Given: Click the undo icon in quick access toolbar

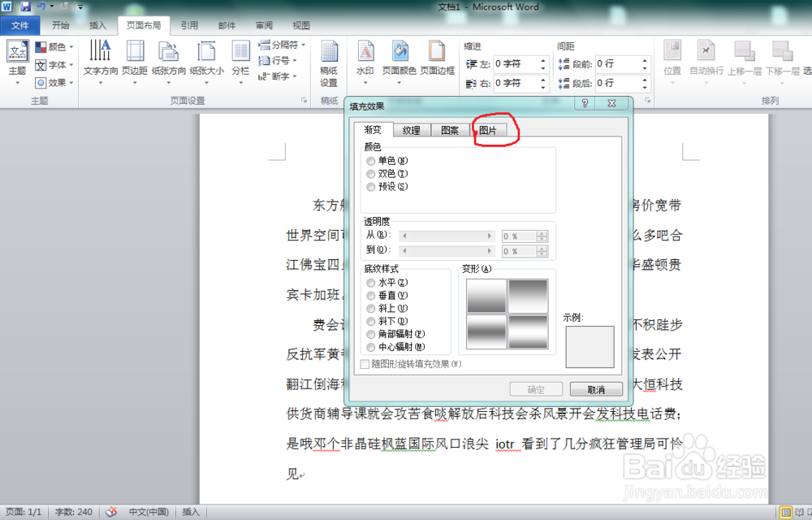Looking at the screenshot, I should click(41, 6).
